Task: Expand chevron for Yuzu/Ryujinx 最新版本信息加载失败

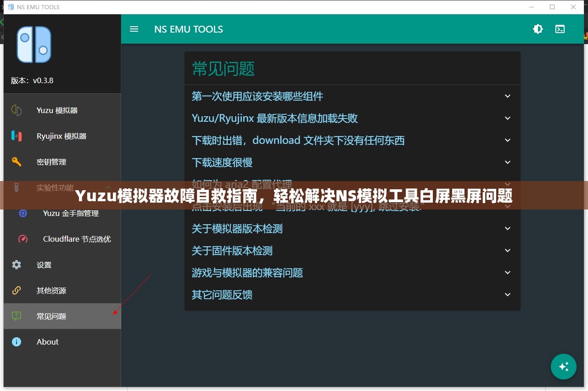Action: 508,118
